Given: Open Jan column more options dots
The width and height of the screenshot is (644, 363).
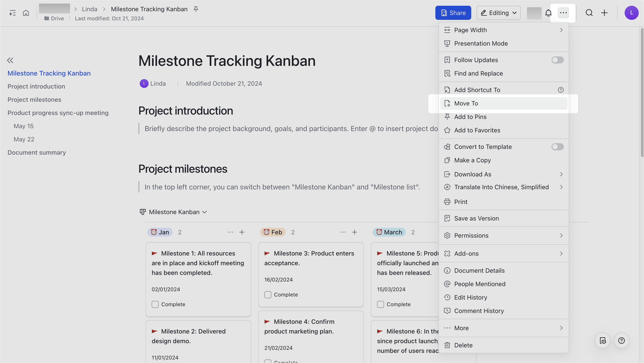Looking at the screenshot, I should (230, 232).
